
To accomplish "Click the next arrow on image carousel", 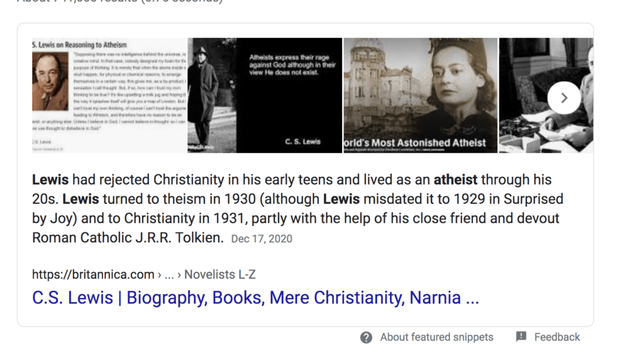I will [563, 98].
